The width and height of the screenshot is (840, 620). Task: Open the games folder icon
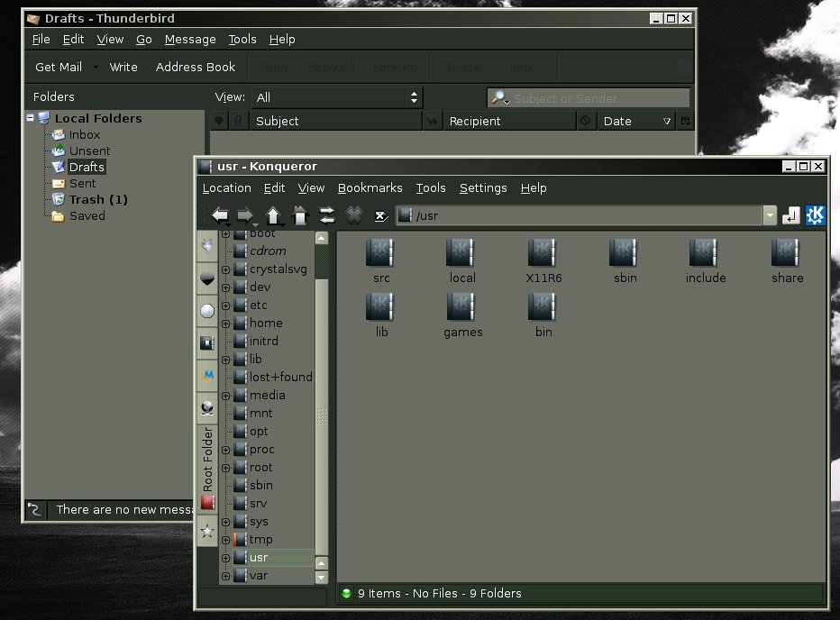(462, 316)
